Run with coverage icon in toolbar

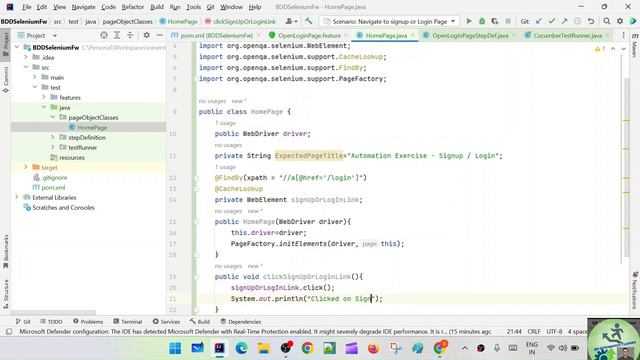click(495, 21)
